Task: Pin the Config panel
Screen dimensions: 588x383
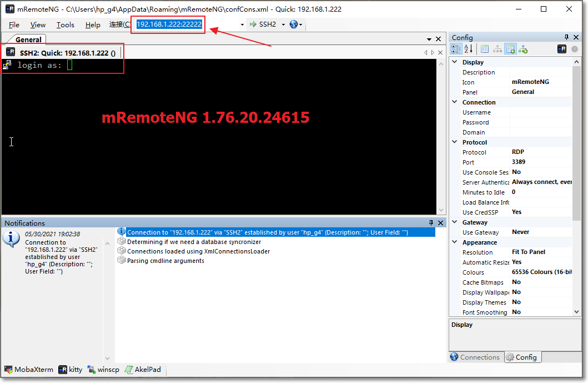Action: [x=567, y=37]
